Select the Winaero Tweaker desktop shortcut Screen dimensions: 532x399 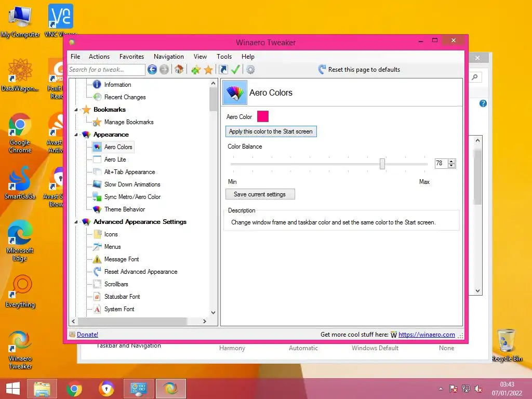coord(20,350)
